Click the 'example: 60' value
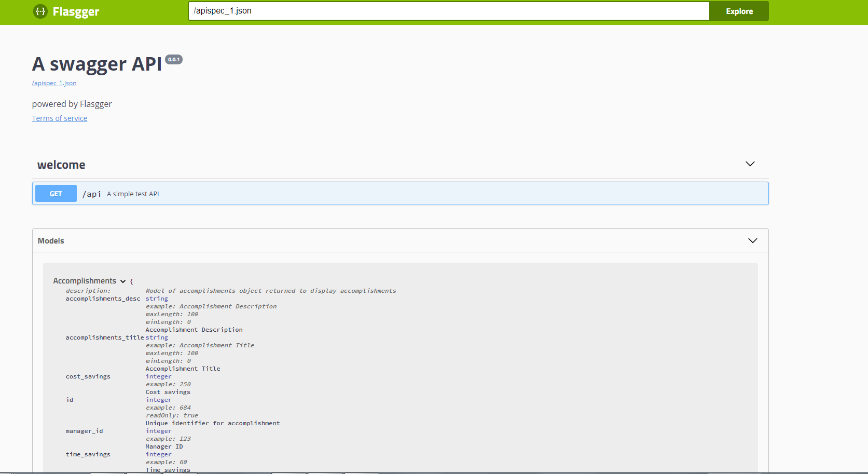The height and width of the screenshot is (474, 868). click(x=167, y=463)
